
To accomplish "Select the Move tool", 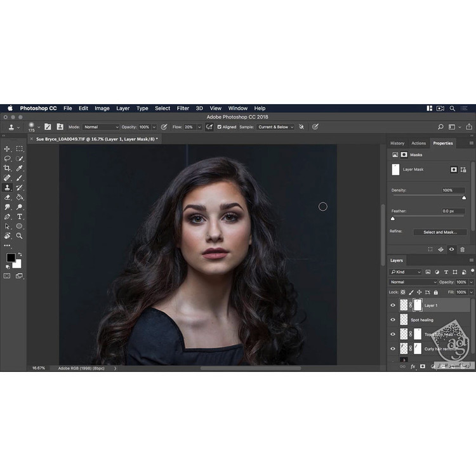I will coord(7,149).
